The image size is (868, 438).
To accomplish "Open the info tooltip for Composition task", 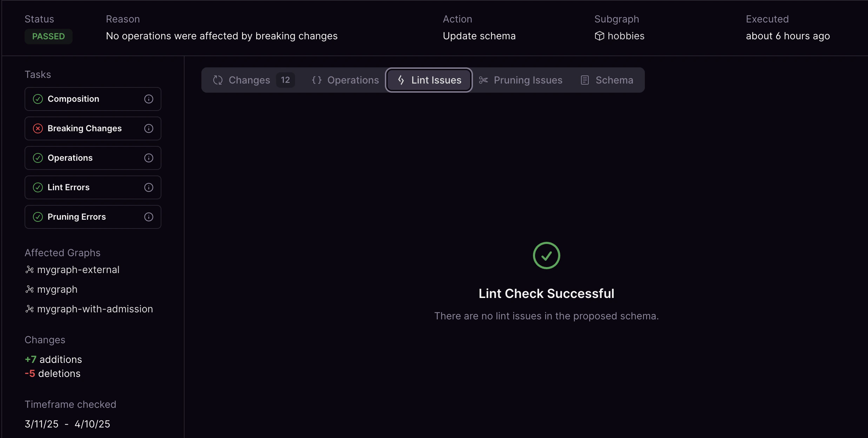I will [x=149, y=99].
